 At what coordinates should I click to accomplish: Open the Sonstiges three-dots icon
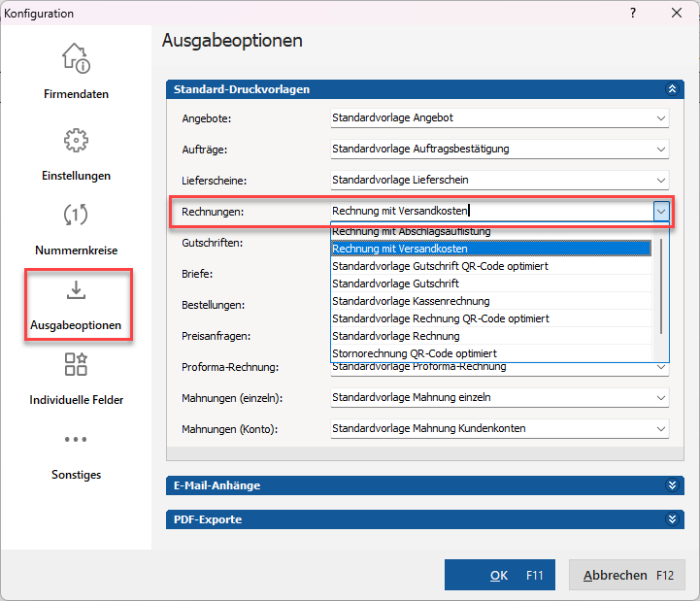(x=76, y=440)
